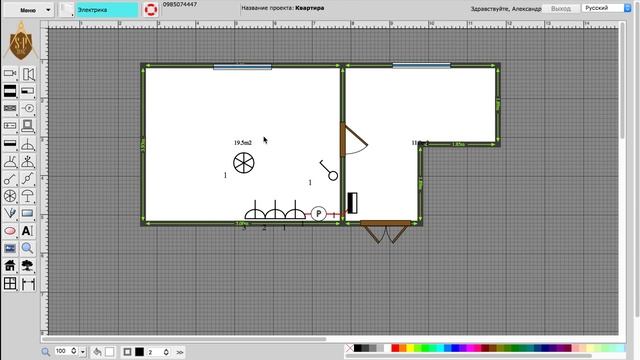Viewport: 640px width, 360px height.
Task: Select the umbrella-shaped lamp tool
Action: (28, 196)
